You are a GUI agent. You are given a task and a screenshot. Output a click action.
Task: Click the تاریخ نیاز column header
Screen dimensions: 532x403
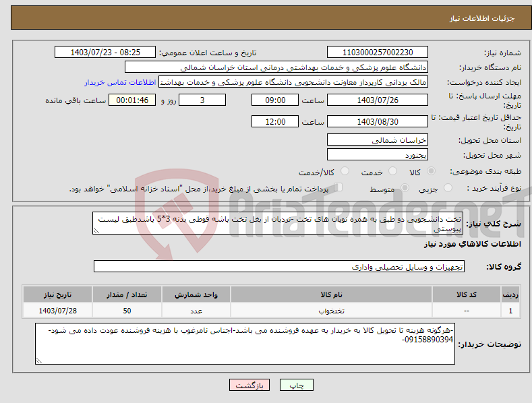click(58, 294)
